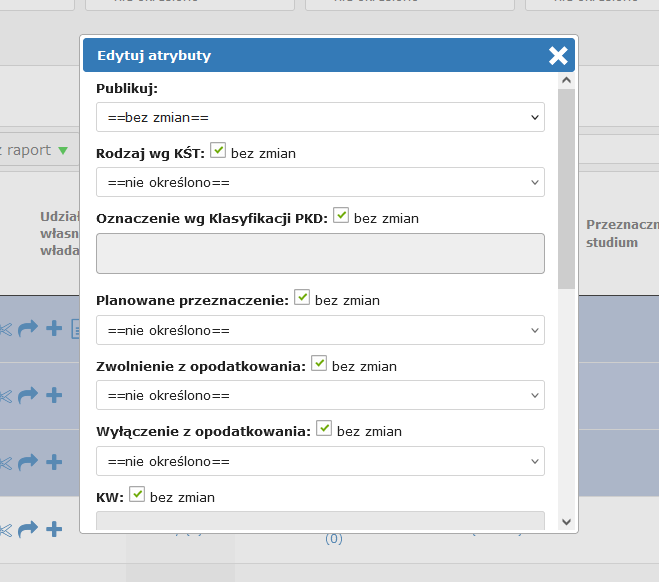Click the plus icon in second row
The width and height of the screenshot is (659, 582).
54,395
